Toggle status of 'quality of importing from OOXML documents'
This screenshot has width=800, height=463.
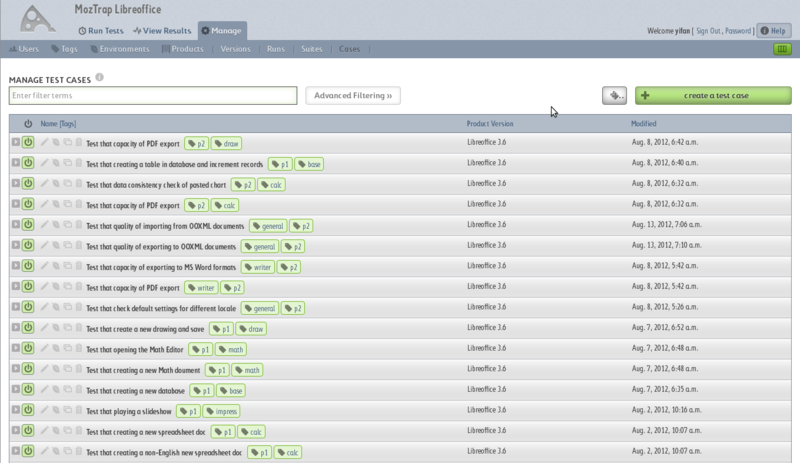28,225
